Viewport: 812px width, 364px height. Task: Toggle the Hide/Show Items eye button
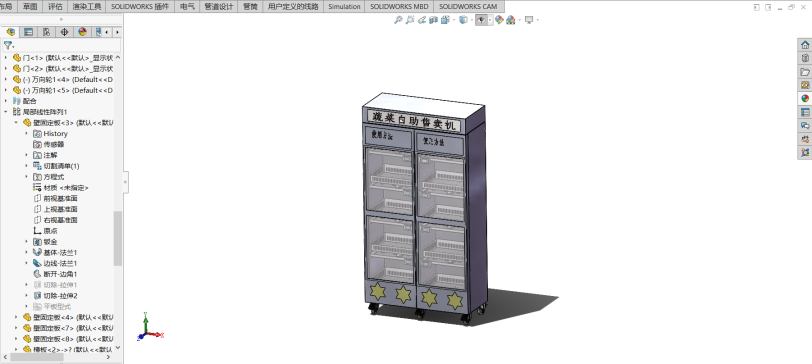click(482, 20)
